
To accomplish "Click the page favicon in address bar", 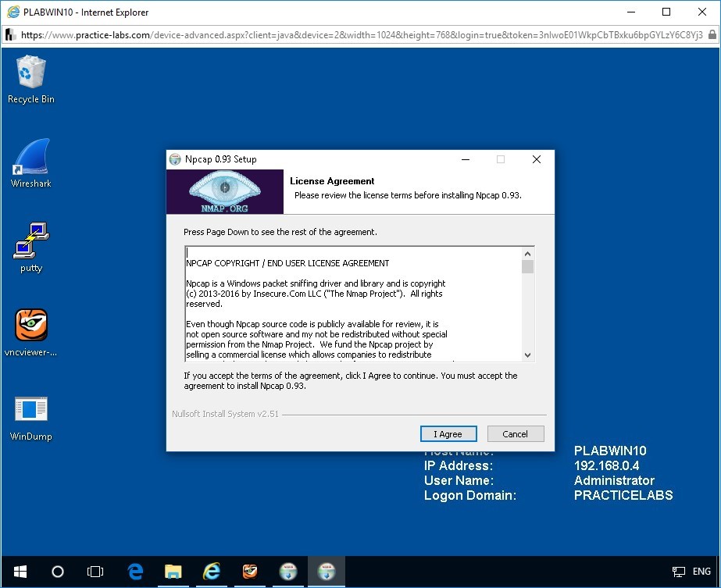I will pyautogui.click(x=9, y=34).
